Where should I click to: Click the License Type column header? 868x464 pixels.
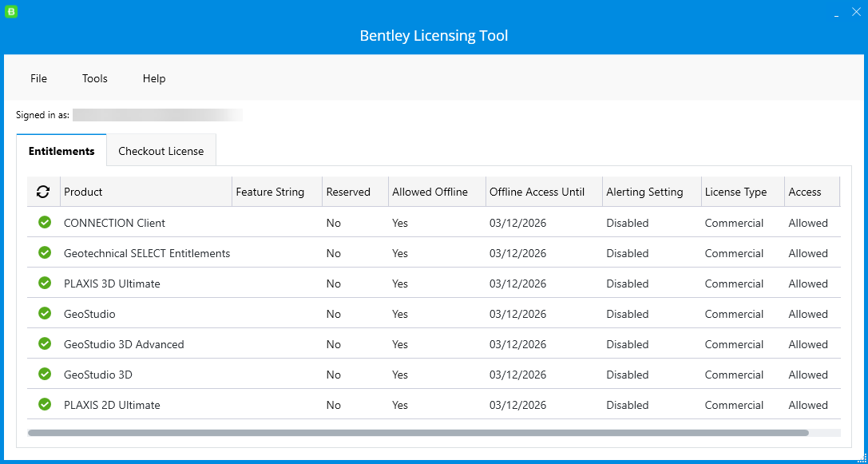click(735, 192)
